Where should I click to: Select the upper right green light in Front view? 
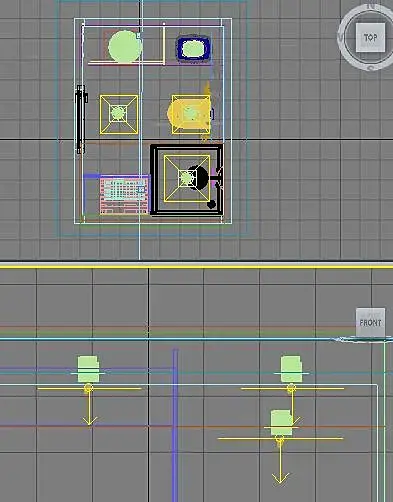pyautogui.click(x=291, y=369)
